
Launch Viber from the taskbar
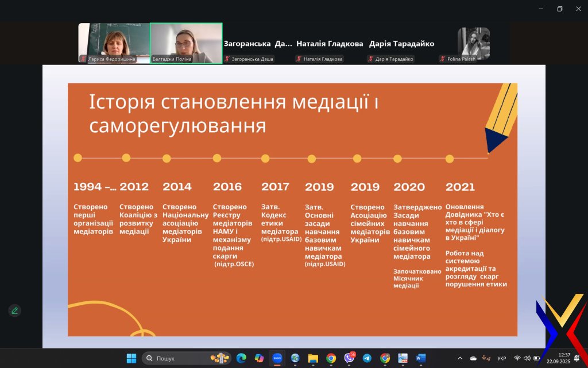(x=349, y=358)
